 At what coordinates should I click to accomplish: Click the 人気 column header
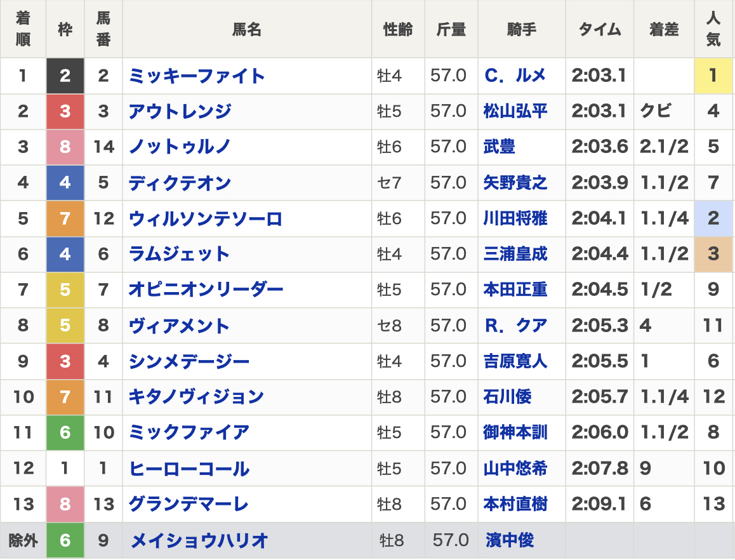point(713,29)
